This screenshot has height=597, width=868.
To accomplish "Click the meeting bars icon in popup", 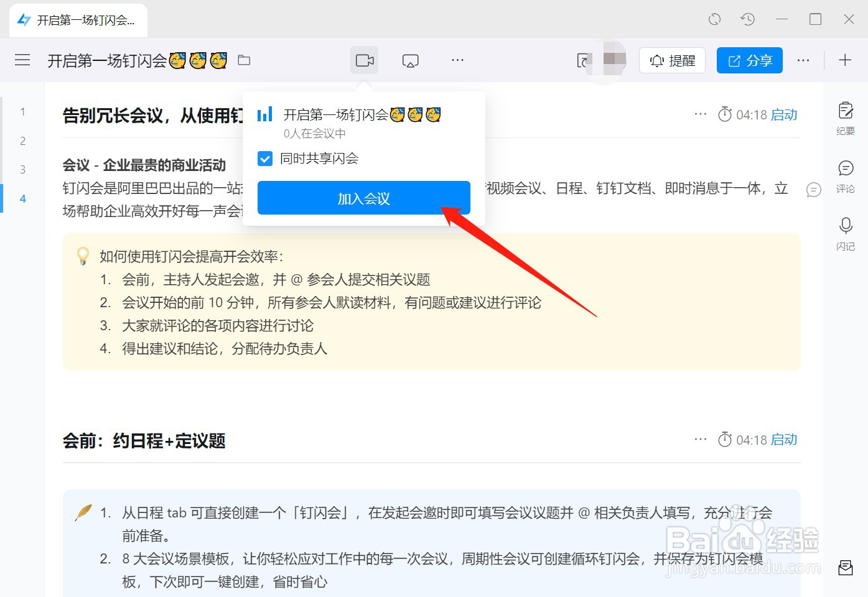I will (265, 114).
